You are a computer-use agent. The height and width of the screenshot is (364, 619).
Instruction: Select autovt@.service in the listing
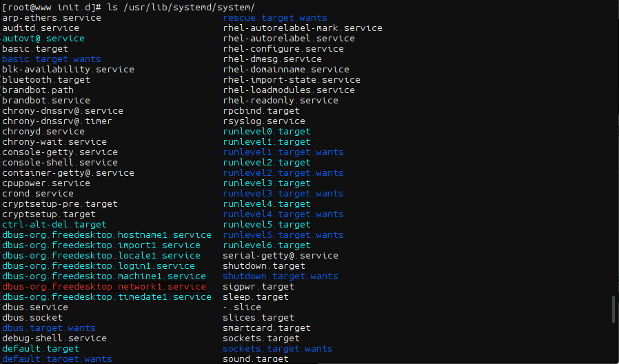point(43,39)
